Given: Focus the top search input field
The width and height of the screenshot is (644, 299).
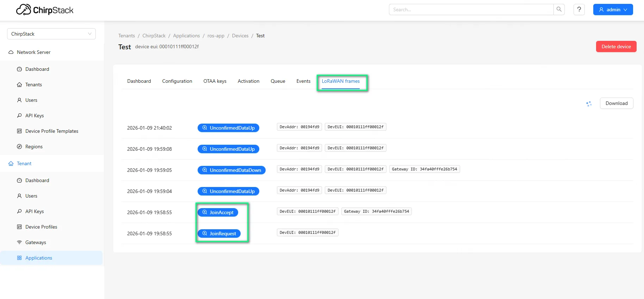Looking at the screenshot, I should coord(471,10).
